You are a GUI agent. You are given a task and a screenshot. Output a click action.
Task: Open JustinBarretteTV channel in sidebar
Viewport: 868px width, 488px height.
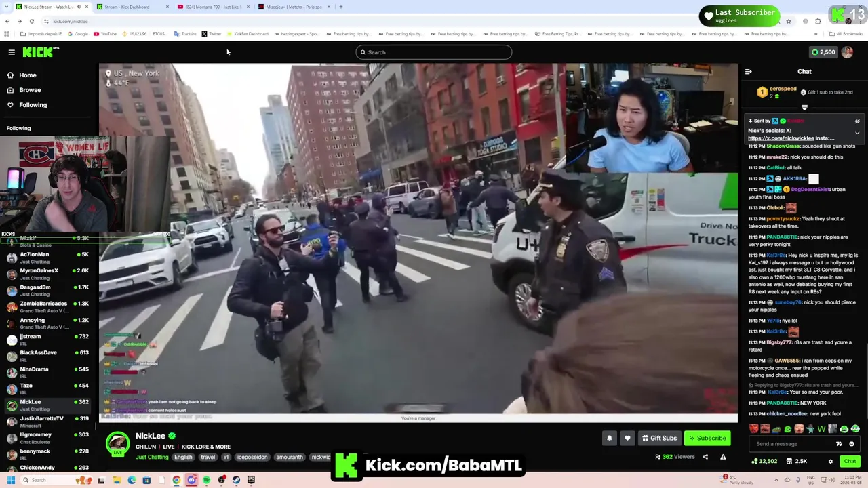tap(49, 422)
